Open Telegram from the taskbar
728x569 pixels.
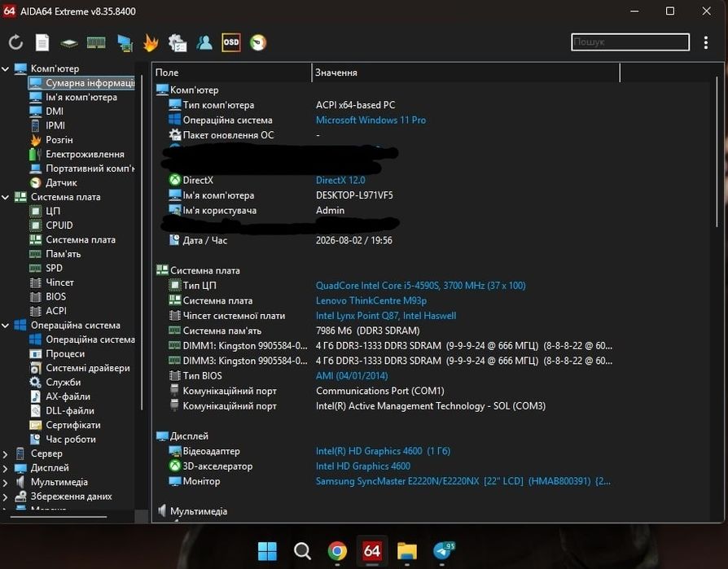[442, 551]
